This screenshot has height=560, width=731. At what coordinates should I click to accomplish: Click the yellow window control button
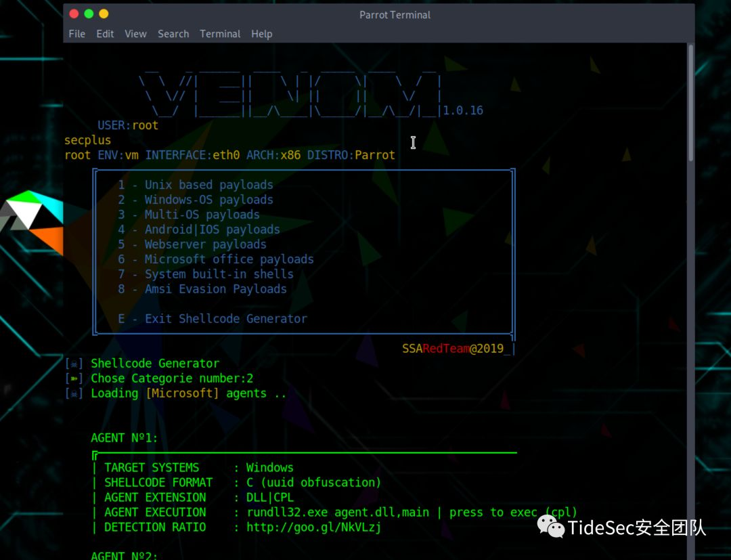104,14
